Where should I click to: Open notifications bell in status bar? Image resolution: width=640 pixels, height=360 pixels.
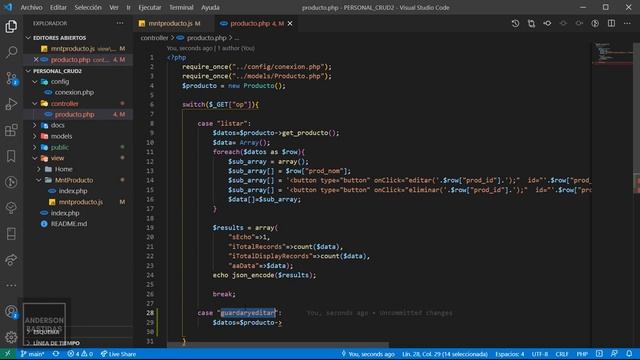(x=629, y=354)
